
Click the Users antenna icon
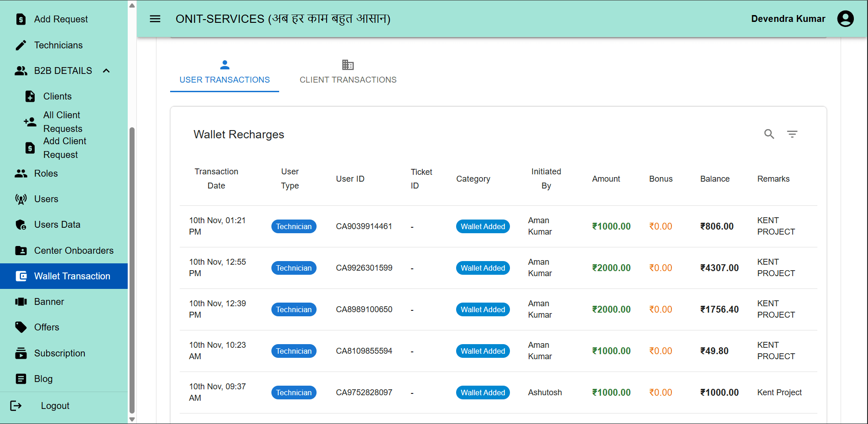[21, 199]
